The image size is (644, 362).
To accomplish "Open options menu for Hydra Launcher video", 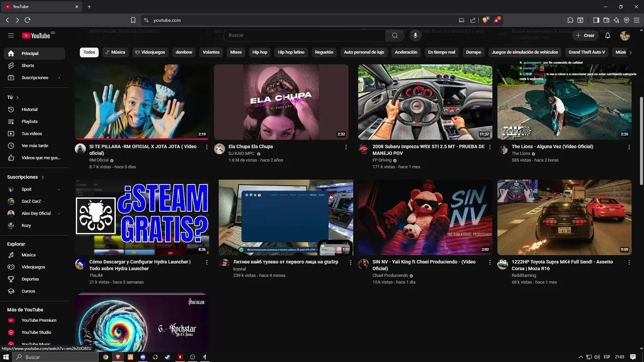I will coord(207,262).
